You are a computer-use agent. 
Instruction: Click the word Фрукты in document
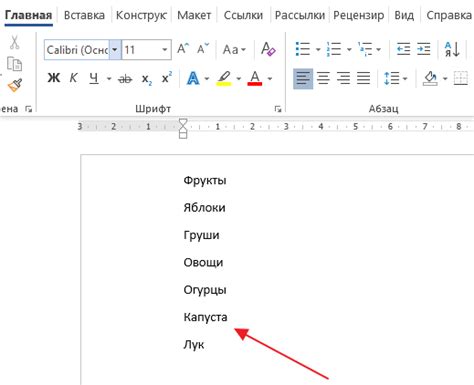click(205, 180)
